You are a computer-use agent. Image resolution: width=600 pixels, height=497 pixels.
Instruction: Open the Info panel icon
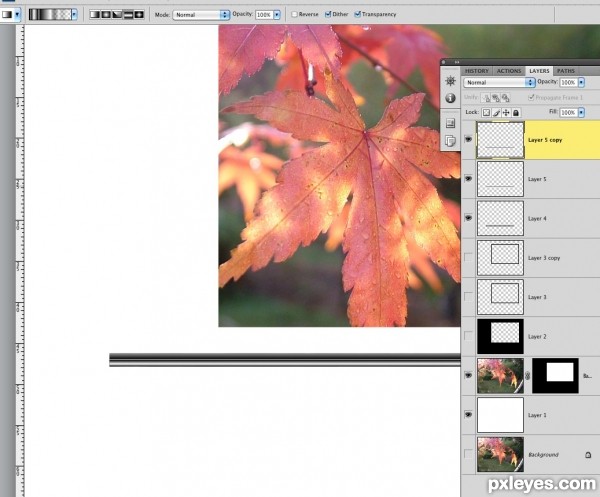(450, 98)
